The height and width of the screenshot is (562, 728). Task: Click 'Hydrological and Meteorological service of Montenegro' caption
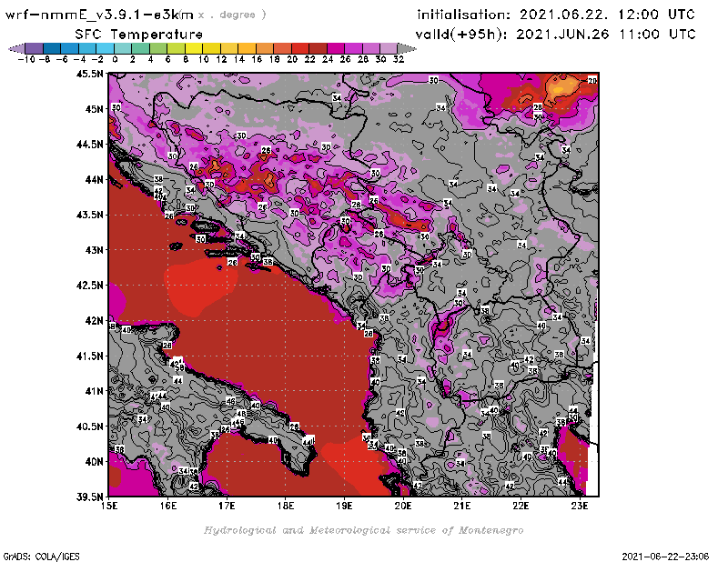[363, 530]
